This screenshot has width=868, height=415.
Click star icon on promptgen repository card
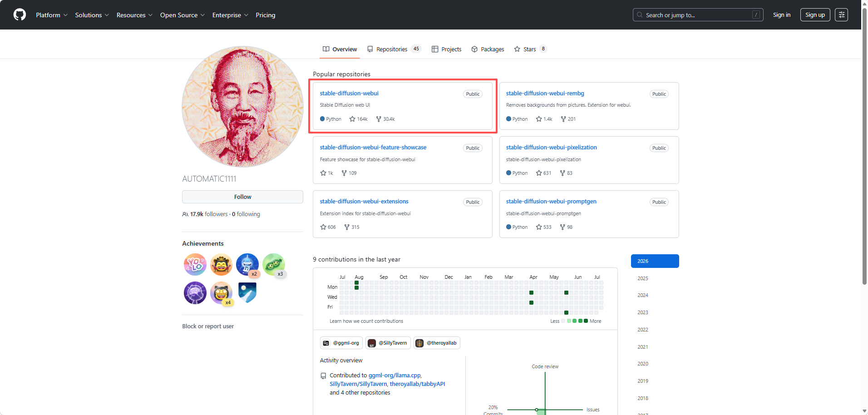[x=539, y=227]
